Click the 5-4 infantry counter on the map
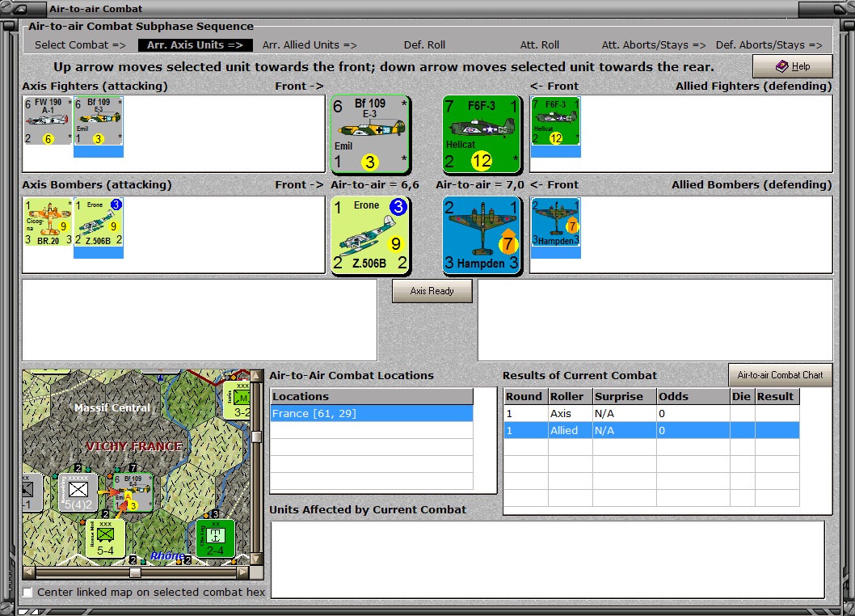Viewport: 855px width, 616px height. 105,538
